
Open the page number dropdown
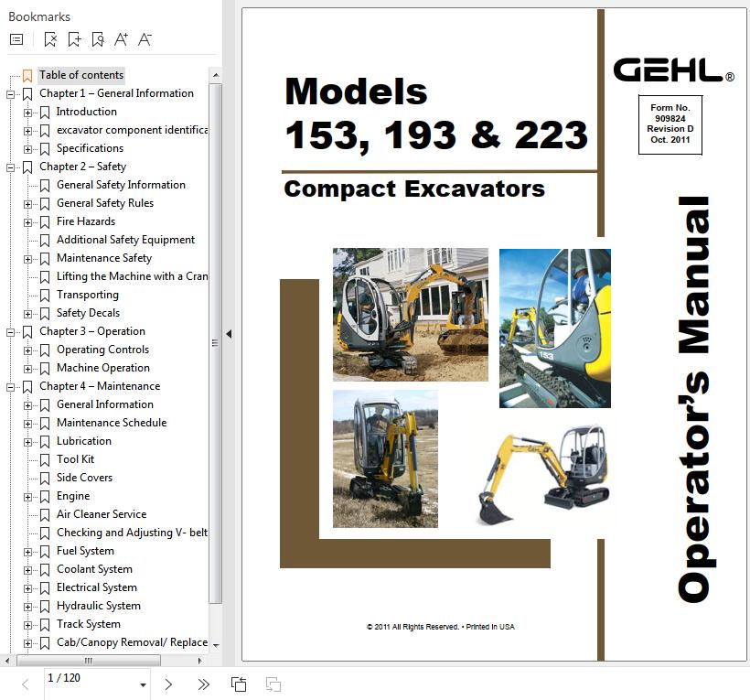[143, 684]
